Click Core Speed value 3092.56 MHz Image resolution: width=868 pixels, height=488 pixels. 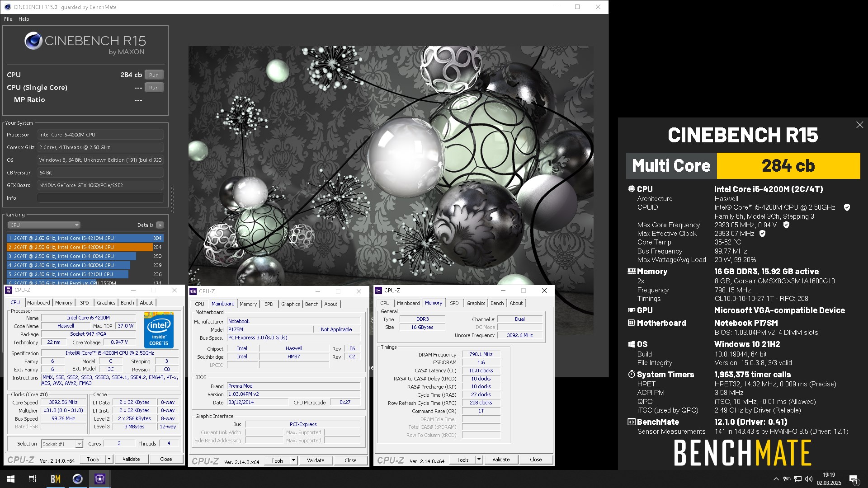click(63, 402)
